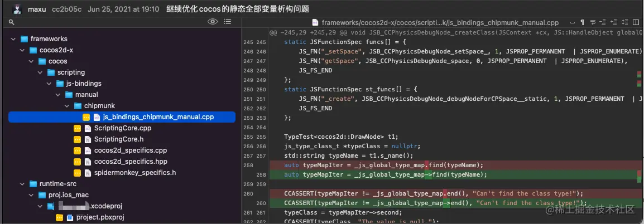Click removed line 258 with _js_global_type_map.find
Screen dimensions: 644x224
(455, 165)
